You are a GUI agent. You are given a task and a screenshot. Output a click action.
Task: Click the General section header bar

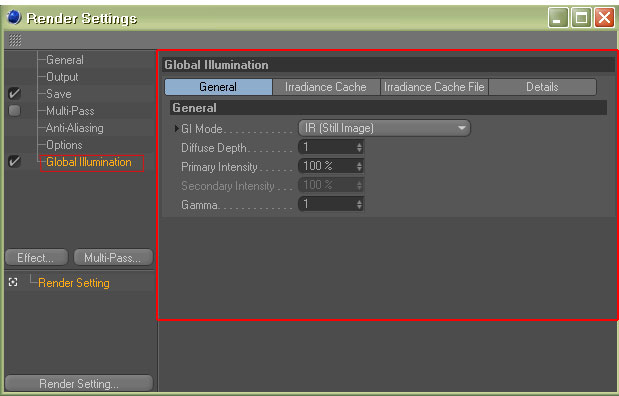388,107
